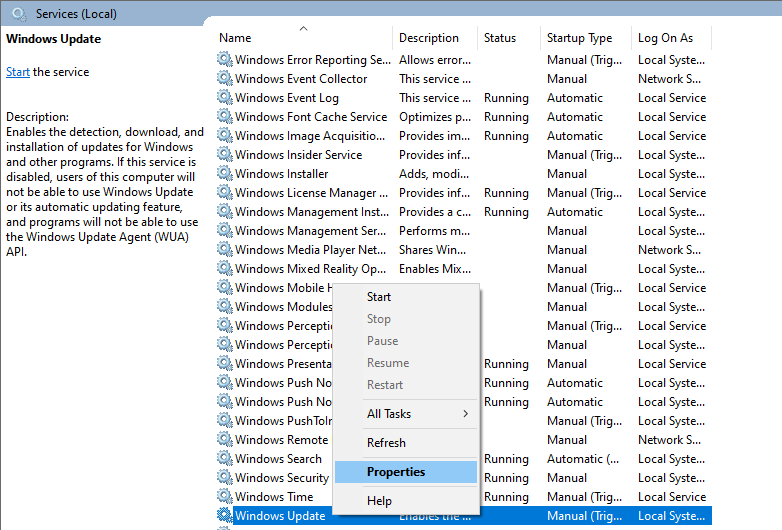Image resolution: width=782 pixels, height=530 pixels.
Task: Select the Windows Event Collector service name
Action: 301,79
